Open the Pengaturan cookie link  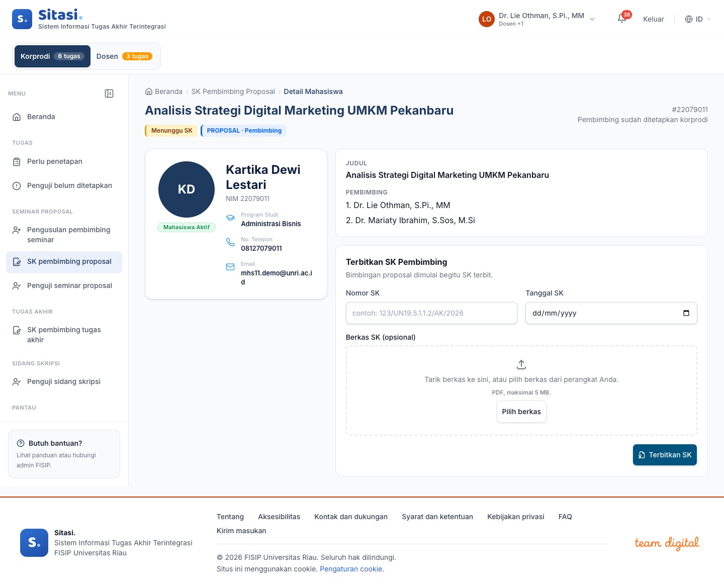pyautogui.click(x=351, y=569)
